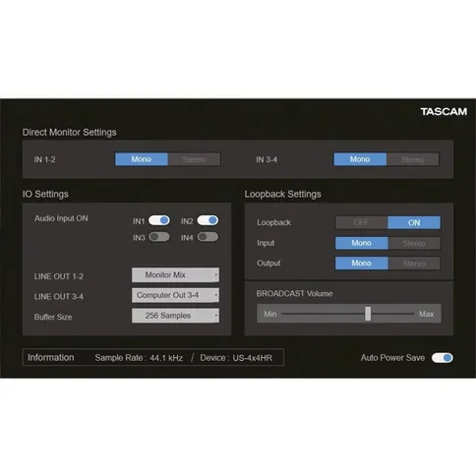Viewport: 476px width, 476px height.
Task: Set Loopback Input to Mono
Action: point(361,243)
